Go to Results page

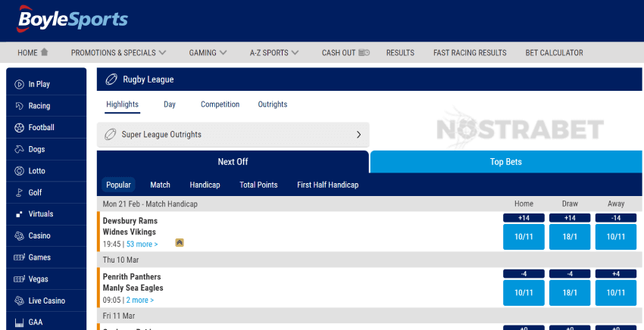(400, 52)
